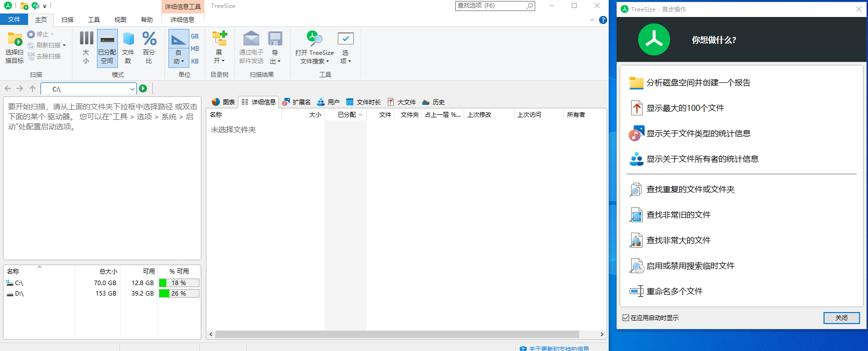Click 通过电子邮件发送 envelope icon
Viewport: 868px width, 351px height.
coord(251,38)
